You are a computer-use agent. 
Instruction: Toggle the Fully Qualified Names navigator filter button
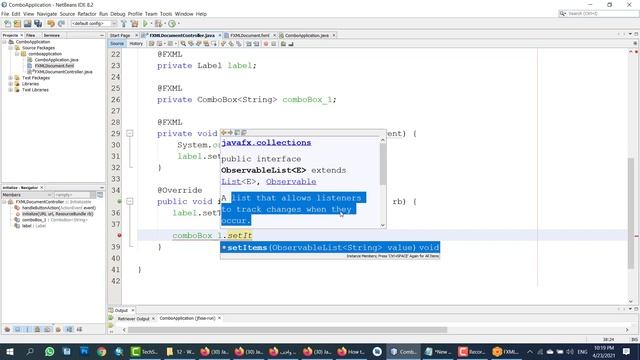click(x=58, y=329)
